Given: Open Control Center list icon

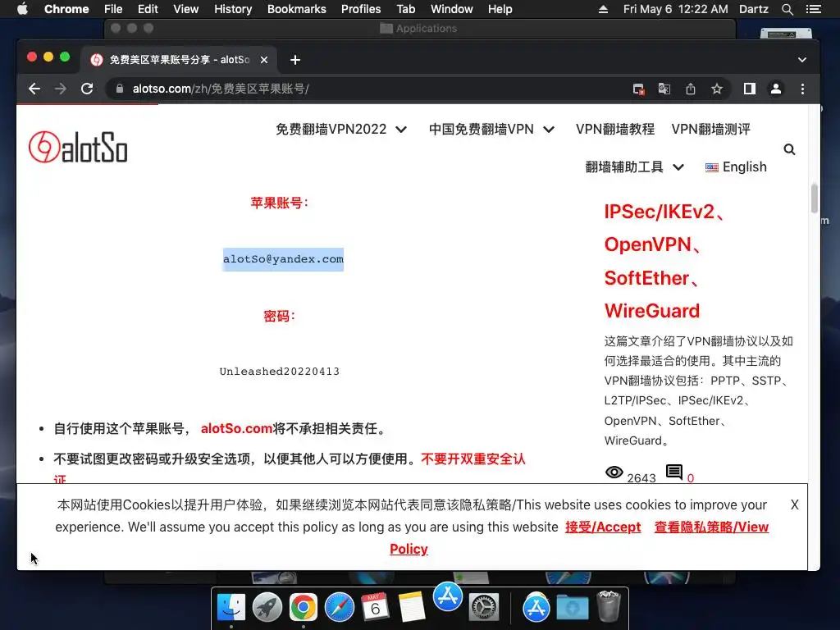Looking at the screenshot, I should 813,9.
